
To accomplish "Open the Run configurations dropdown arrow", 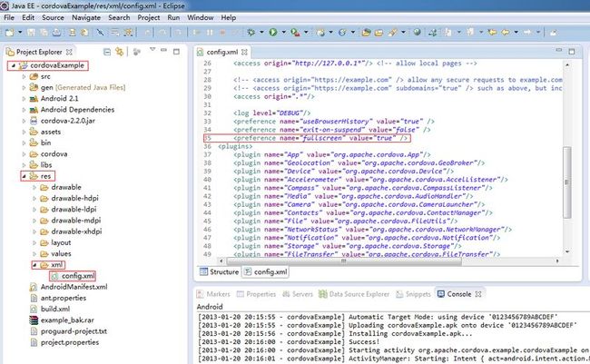I will [284, 33].
